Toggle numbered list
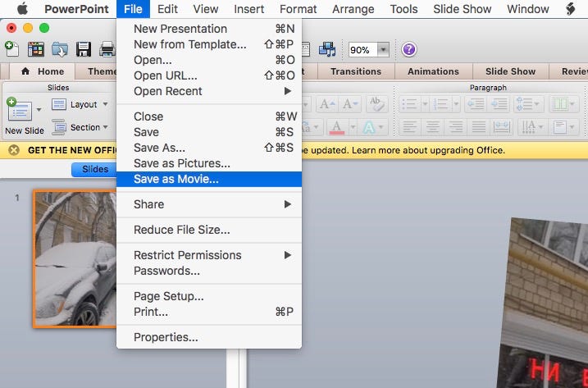Viewport: 588px width, 388px height. point(440,104)
